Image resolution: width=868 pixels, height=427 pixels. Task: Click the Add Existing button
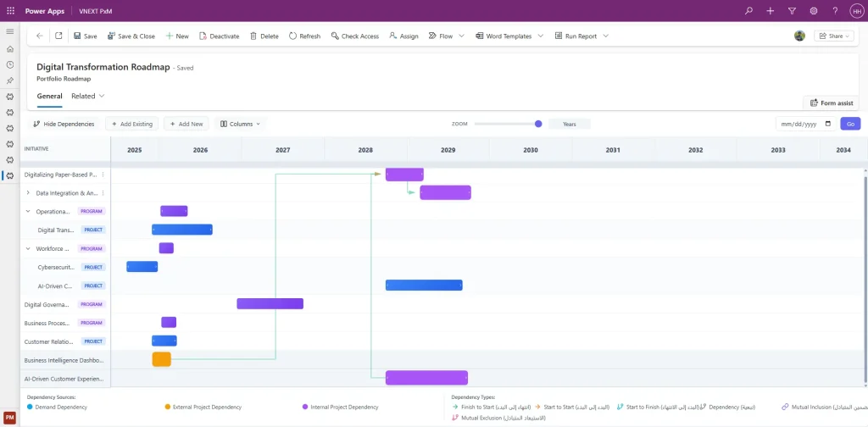pyautogui.click(x=131, y=124)
